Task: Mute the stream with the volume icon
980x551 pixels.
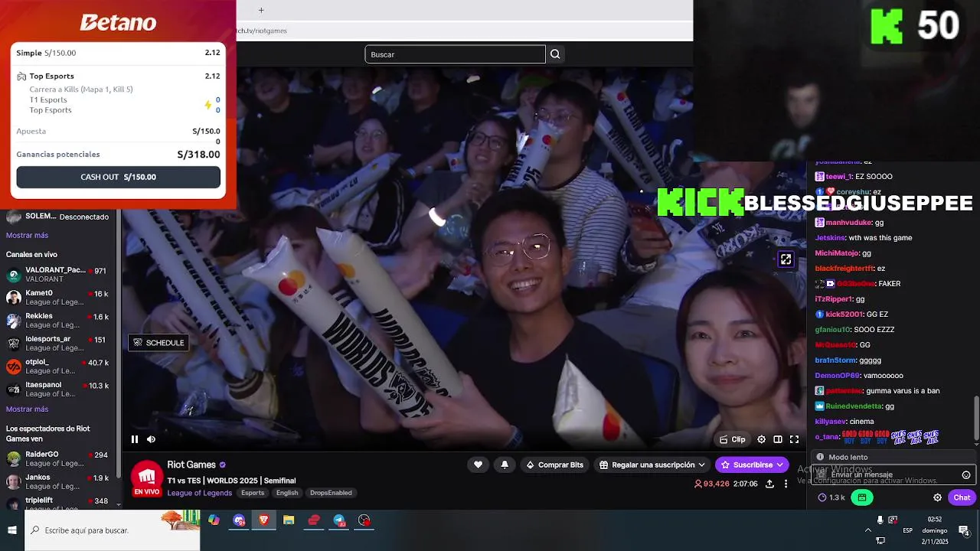Action: 151,439
